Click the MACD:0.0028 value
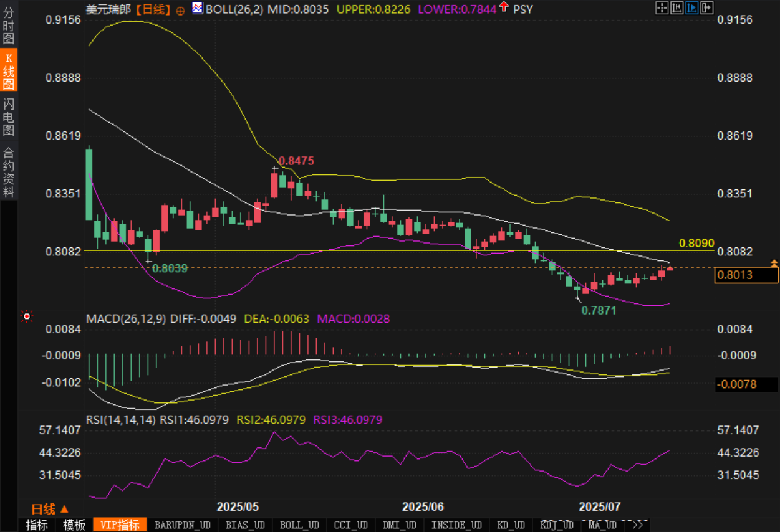The width and height of the screenshot is (780, 532). [354, 319]
